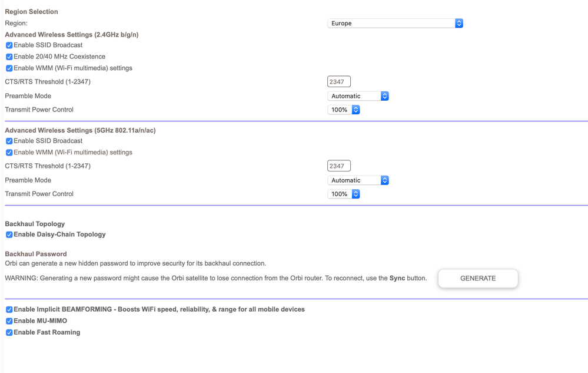The width and height of the screenshot is (588, 373).
Task: Open the 5GHz Preamble Mode dropdown
Action: tap(356, 180)
